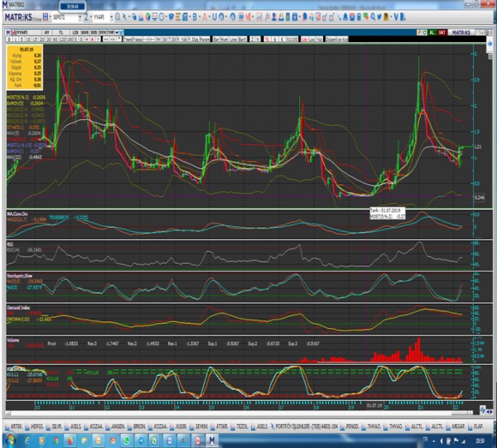Click the Q magnifier icon near Twitter icon
The width and height of the screenshot is (497, 448).
click(373, 17)
